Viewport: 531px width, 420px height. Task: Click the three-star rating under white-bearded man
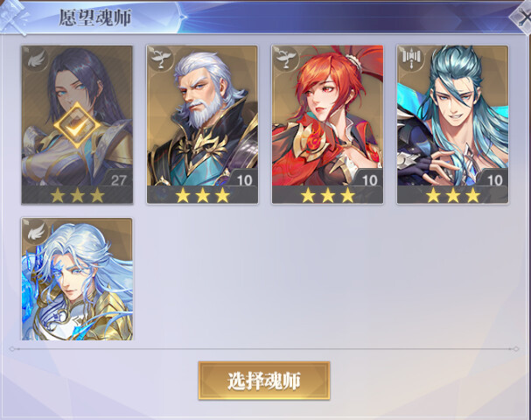click(x=202, y=195)
